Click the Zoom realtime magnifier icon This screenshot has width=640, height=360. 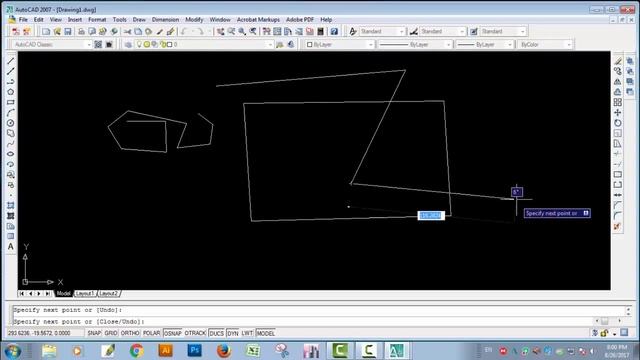231,31
